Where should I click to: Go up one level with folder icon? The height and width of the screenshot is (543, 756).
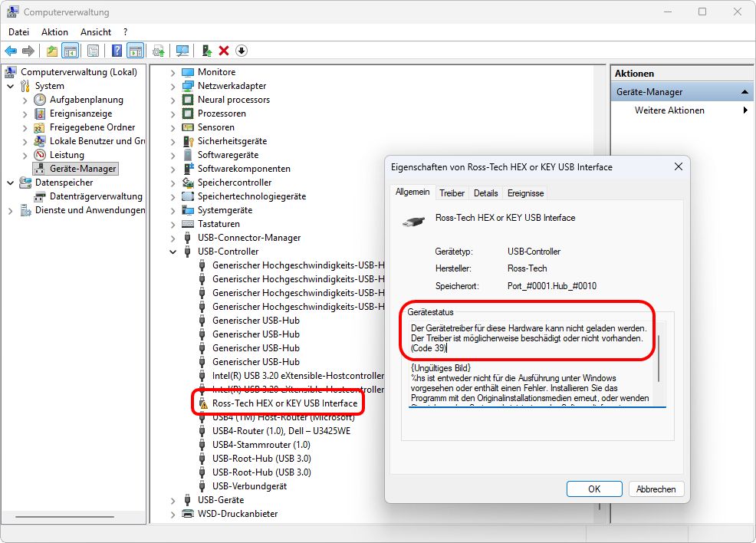pyautogui.click(x=52, y=51)
